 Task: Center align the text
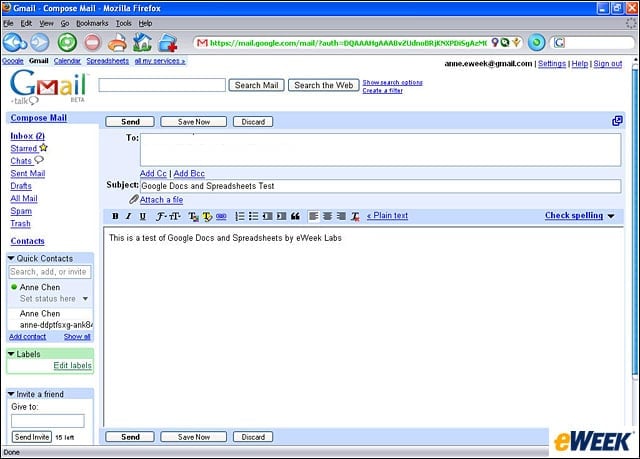point(327,216)
